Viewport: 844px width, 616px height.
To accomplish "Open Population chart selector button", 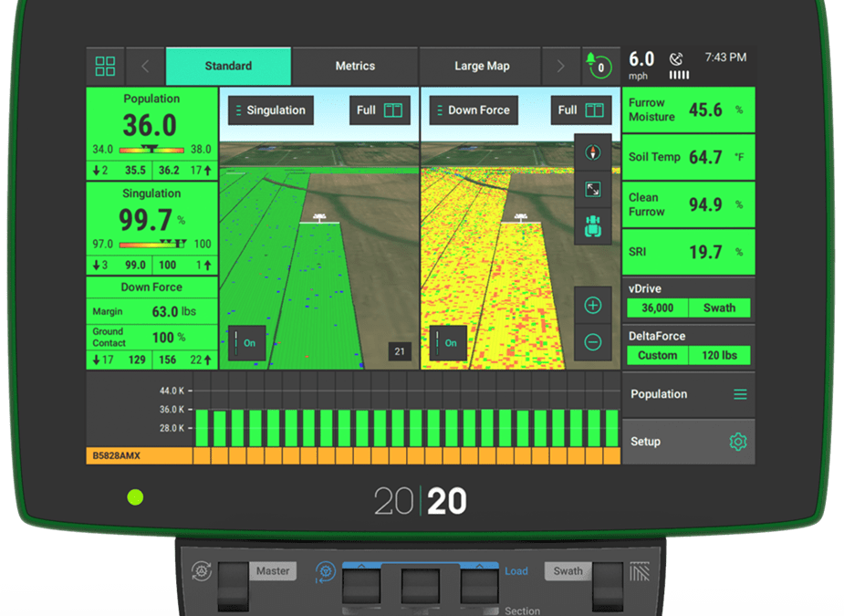I will [x=689, y=394].
